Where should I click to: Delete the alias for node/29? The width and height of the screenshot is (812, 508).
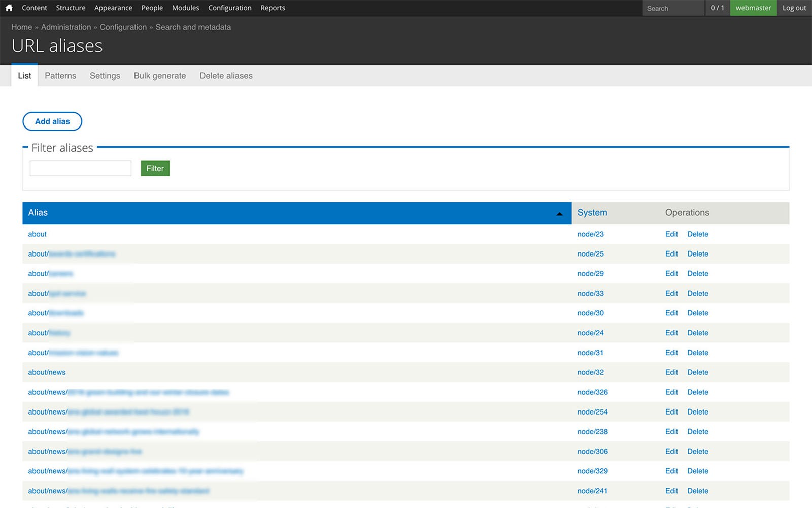click(x=698, y=274)
